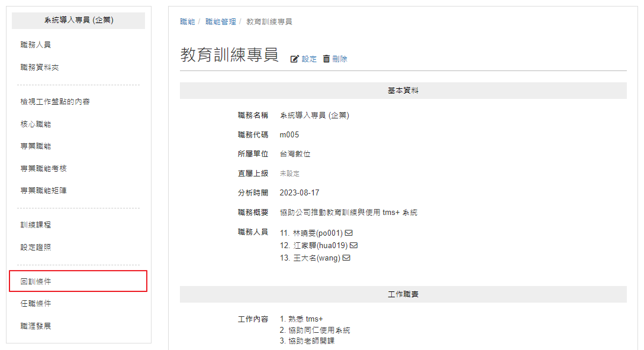Open 任職條件 in the sidebar
This screenshot has width=644, height=350.
click(36, 304)
